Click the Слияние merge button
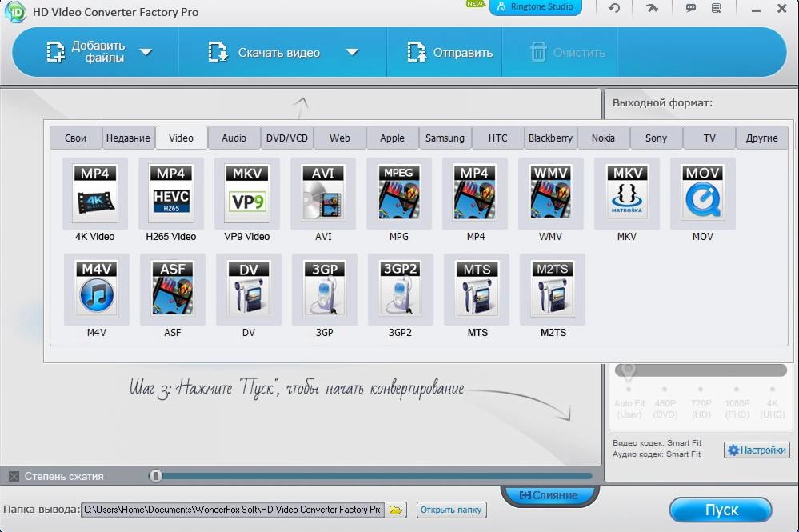Viewport: 799px width, 532px height. tap(549, 495)
